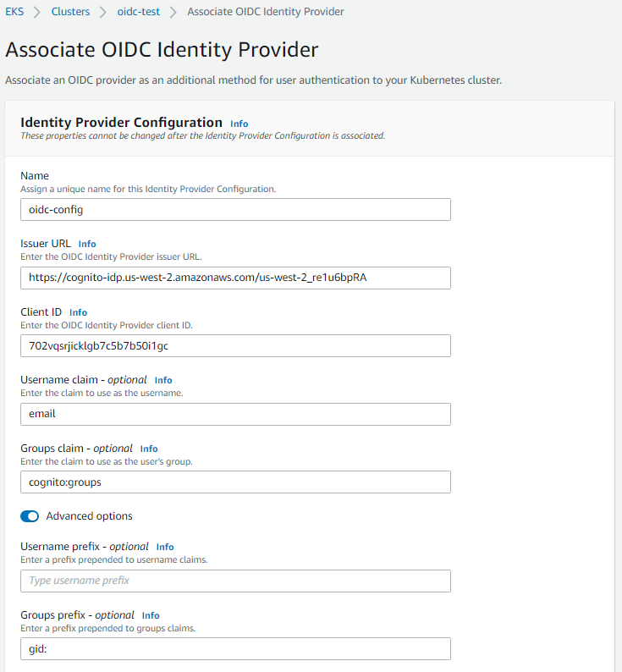Click the Groups claim field with cognito:groups
This screenshot has height=672, width=622.
point(235,482)
